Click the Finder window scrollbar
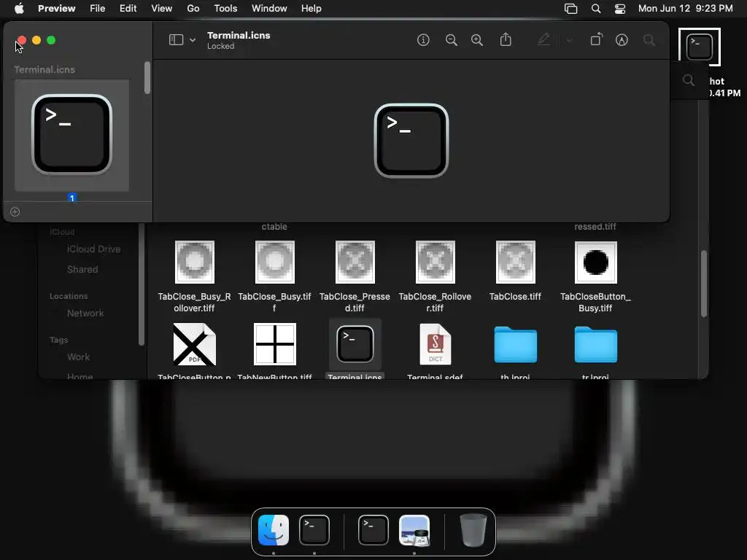Image resolution: width=747 pixels, height=560 pixels. point(704,284)
